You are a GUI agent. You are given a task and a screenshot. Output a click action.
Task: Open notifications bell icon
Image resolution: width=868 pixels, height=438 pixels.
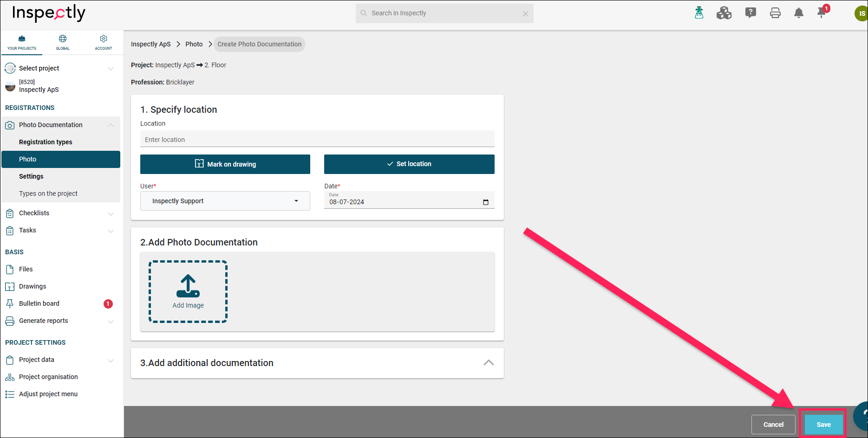[799, 13]
